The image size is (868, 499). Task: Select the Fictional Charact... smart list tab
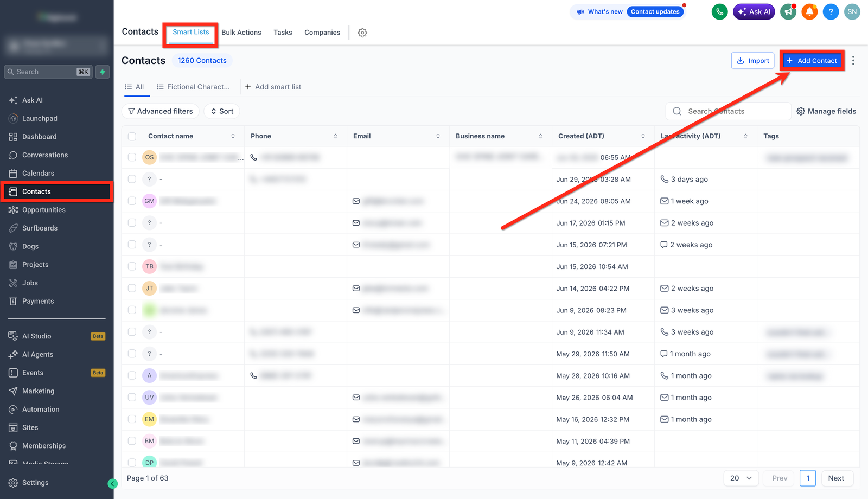(x=193, y=87)
